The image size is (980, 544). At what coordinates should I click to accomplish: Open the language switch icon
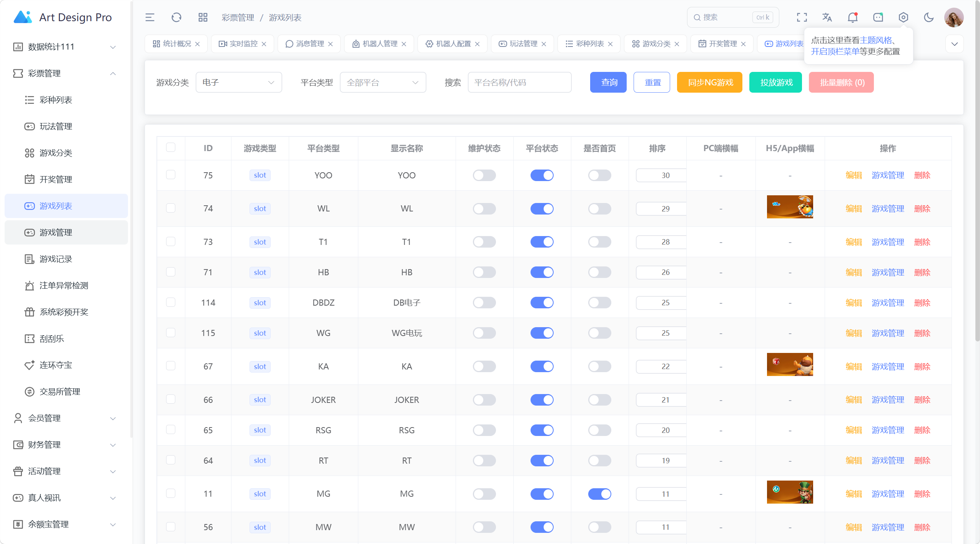(827, 17)
